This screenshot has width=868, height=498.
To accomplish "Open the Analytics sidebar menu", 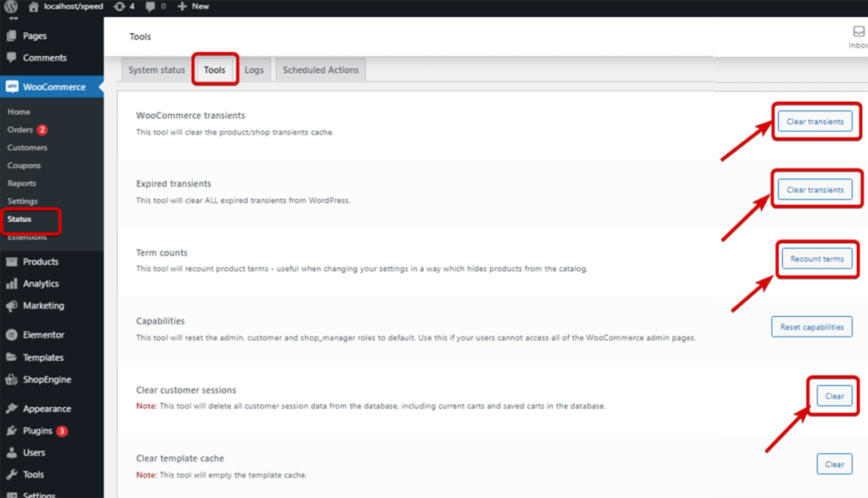I will [x=41, y=284].
